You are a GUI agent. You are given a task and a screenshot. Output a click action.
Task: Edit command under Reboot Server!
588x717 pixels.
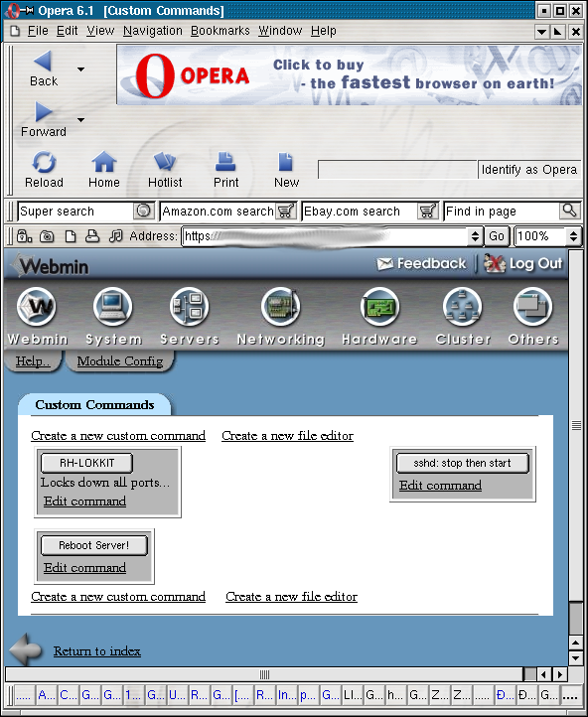pos(85,567)
